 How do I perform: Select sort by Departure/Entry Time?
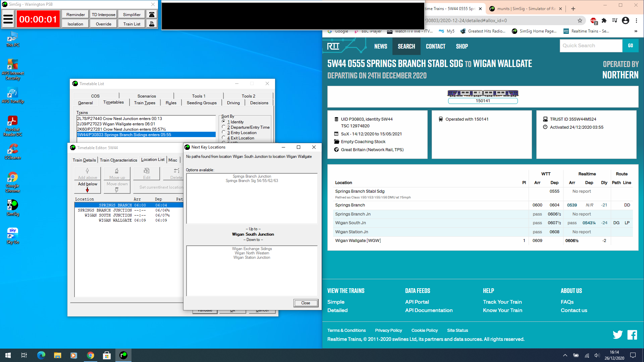(246, 127)
